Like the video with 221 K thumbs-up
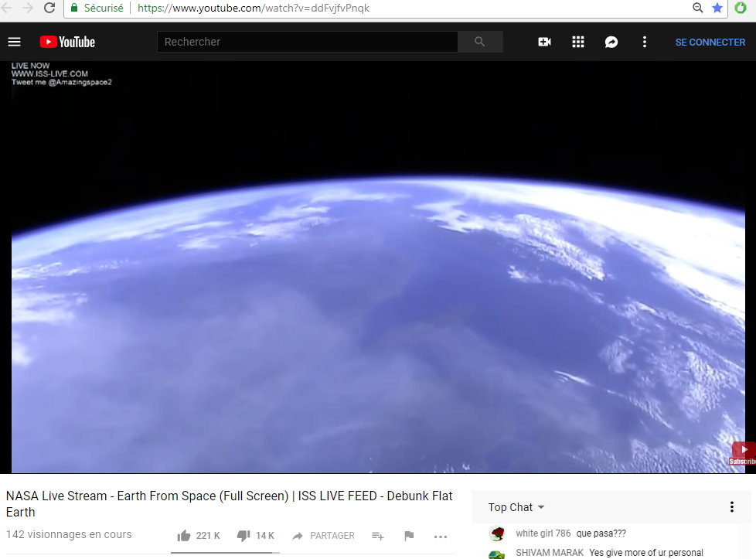Screen dimensions: 756x559 pyautogui.click(x=199, y=535)
